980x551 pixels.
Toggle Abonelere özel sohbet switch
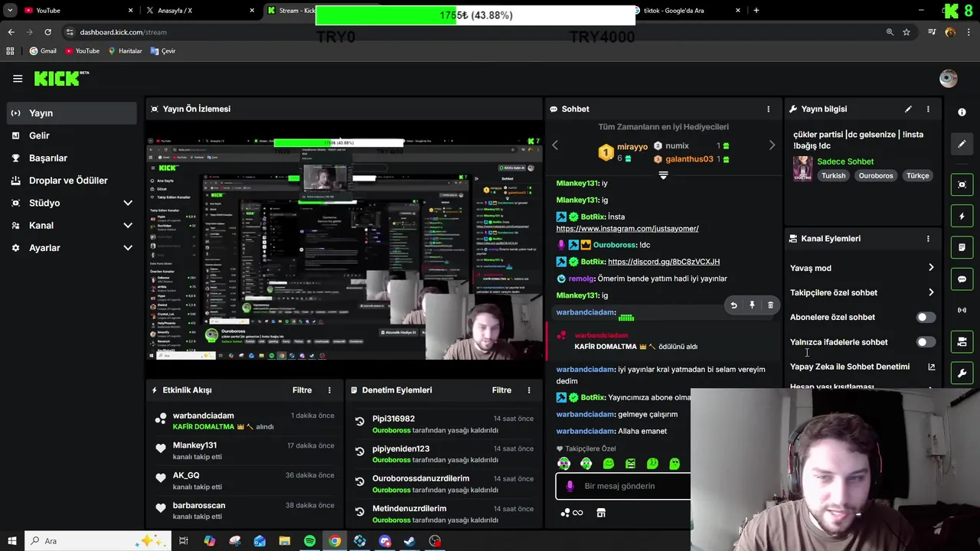click(x=925, y=318)
